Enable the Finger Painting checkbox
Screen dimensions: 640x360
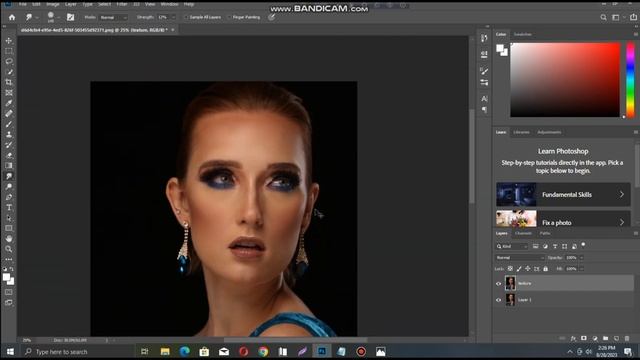(229, 18)
